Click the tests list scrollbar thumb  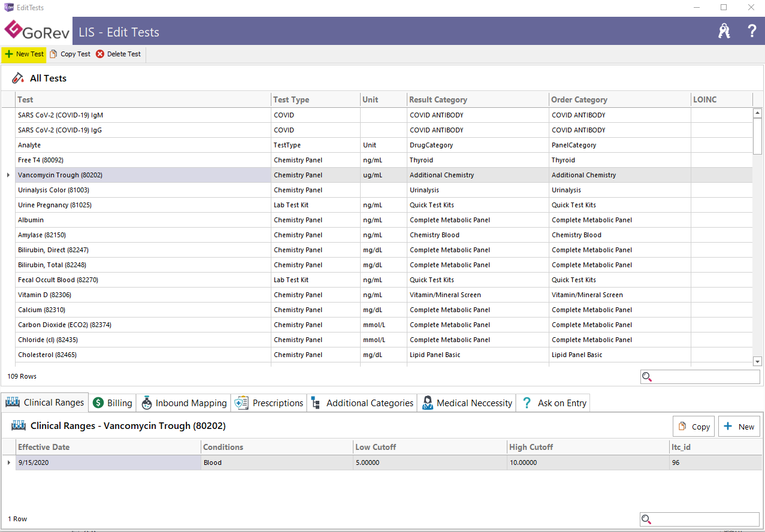(757, 135)
